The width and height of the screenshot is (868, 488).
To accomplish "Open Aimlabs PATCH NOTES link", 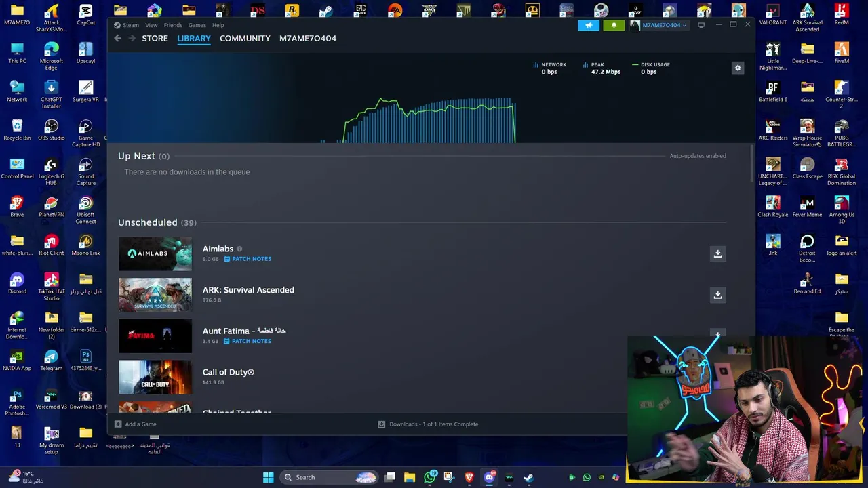I will [248, 259].
